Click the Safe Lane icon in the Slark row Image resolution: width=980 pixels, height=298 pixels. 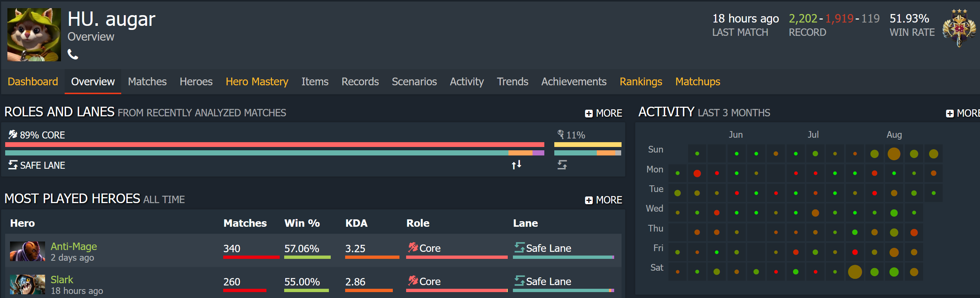pyautogui.click(x=519, y=281)
